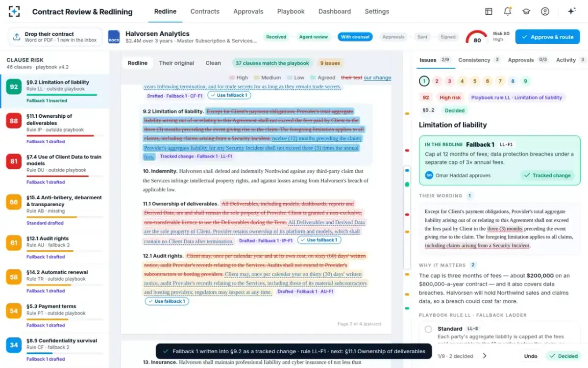Image resolution: width=588 pixels, height=368 pixels.
Task: Toggle Use fallback 1 under CF-F1 clause
Action: coord(229,95)
